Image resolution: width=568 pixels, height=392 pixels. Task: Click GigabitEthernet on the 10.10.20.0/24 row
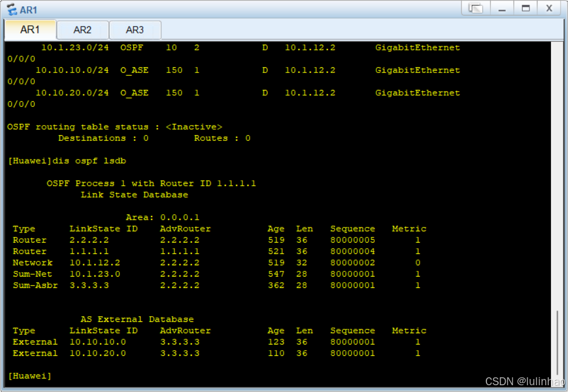point(418,93)
